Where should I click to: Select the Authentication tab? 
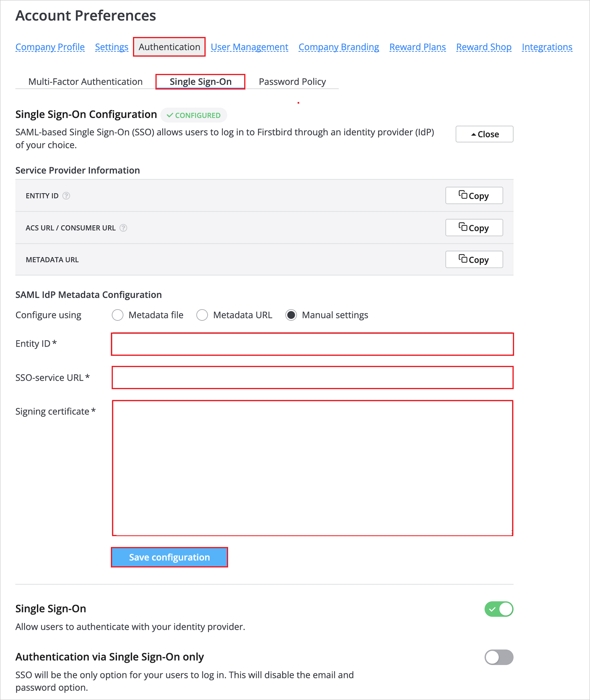coord(169,47)
